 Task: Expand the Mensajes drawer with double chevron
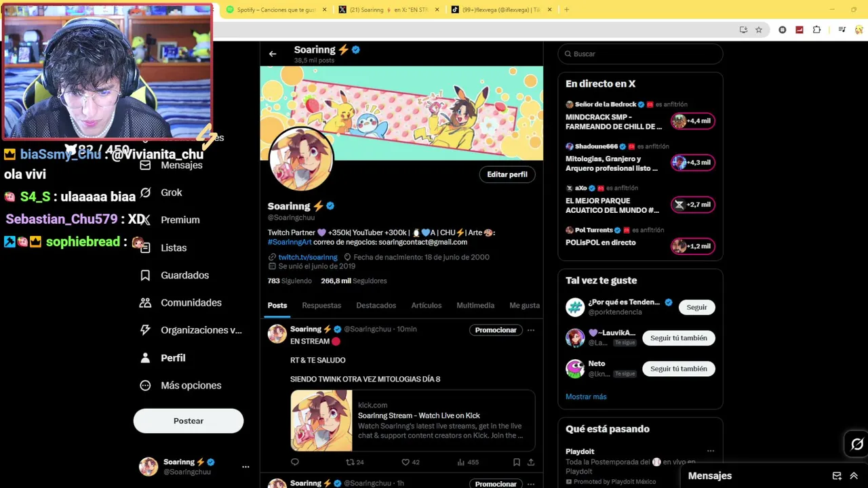point(854,476)
